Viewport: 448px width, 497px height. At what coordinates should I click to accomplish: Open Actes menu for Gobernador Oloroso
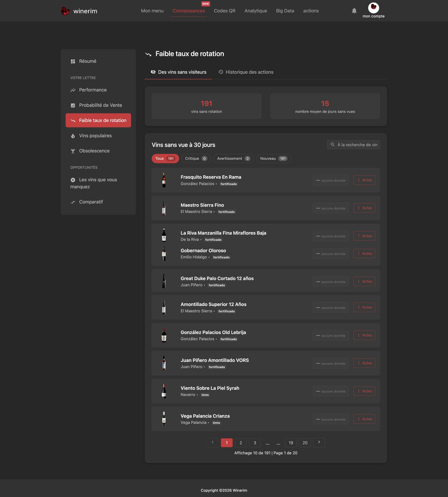[364, 253]
